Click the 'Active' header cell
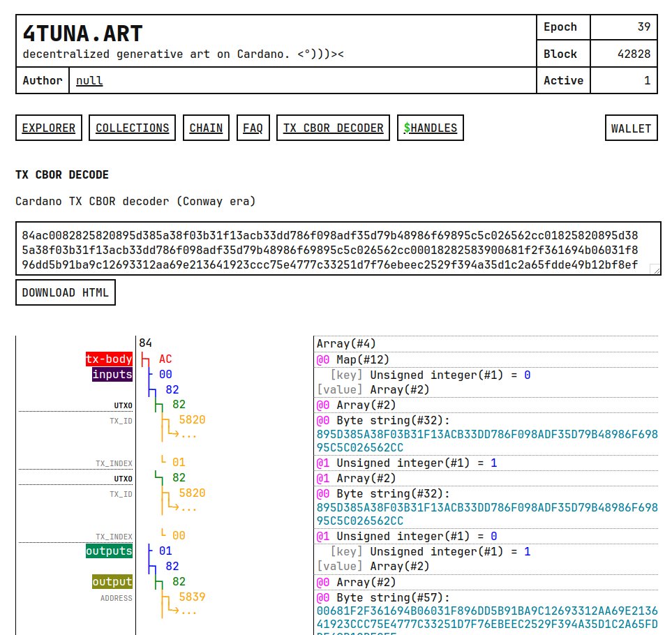Image resolution: width=672 pixels, height=635 pixels. point(563,80)
